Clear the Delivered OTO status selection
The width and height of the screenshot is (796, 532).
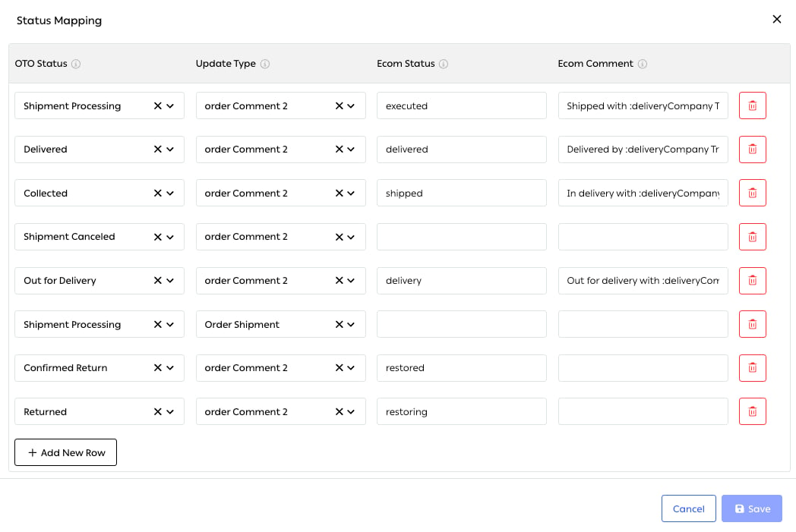[x=157, y=149]
